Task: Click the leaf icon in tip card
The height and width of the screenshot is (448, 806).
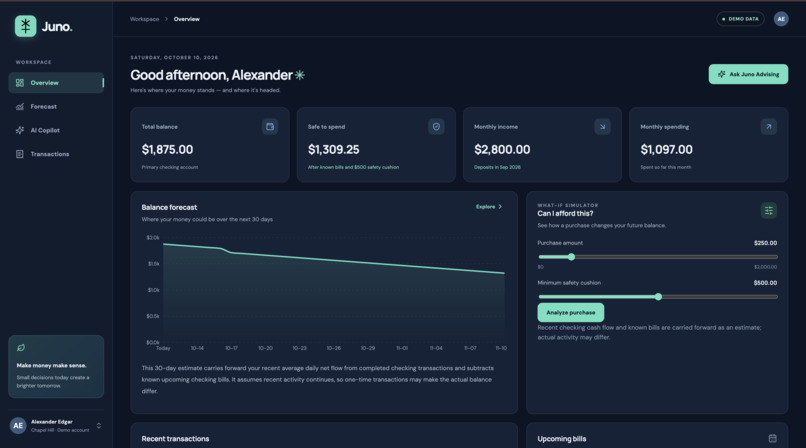Action: tap(21, 348)
